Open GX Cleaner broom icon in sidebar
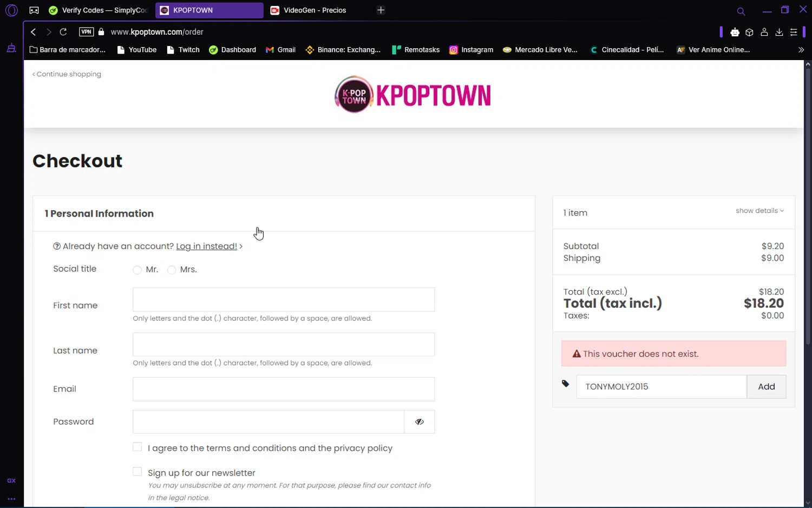The height and width of the screenshot is (508, 812). tap(11, 48)
